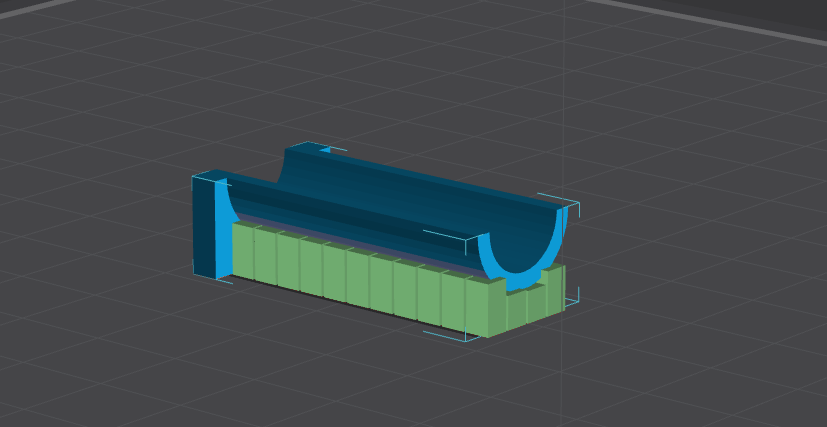
Task: Click the small light blue notch on back rim
Action: click(325, 150)
